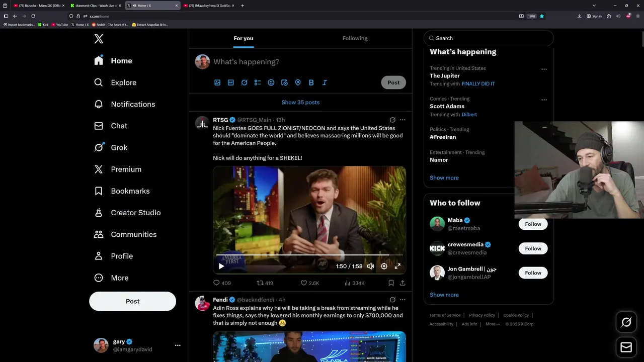The width and height of the screenshot is (644, 362).
Task: Open floating messages button at bottom right
Action: [x=626, y=347]
